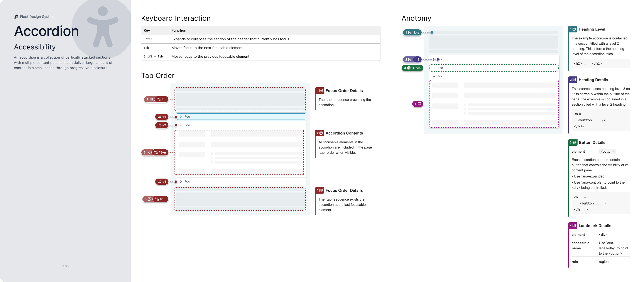Click the Tab Order heading
The height and width of the screenshot is (282, 644).
[x=158, y=76]
